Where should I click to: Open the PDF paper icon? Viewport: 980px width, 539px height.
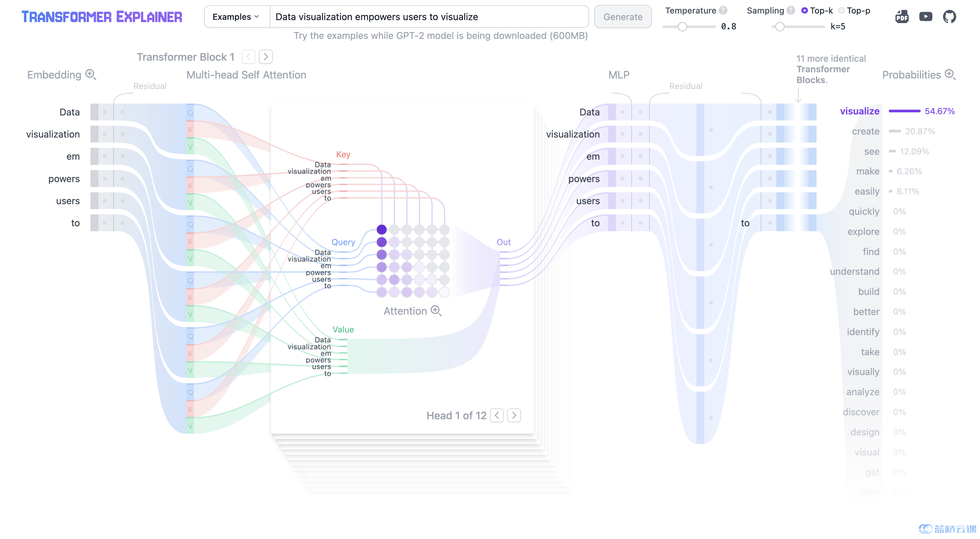point(902,17)
